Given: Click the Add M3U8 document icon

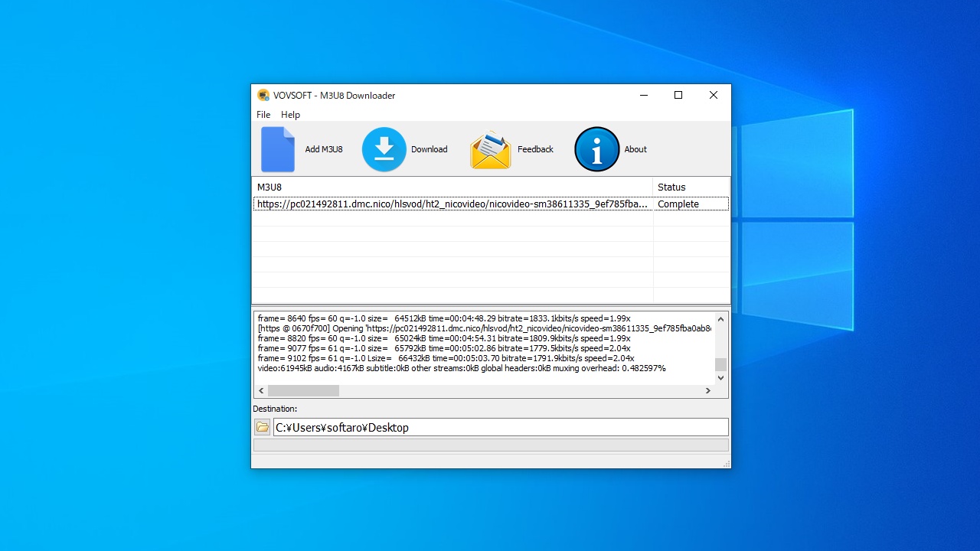Looking at the screenshot, I should pyautogui.click(x=278, y=149).
